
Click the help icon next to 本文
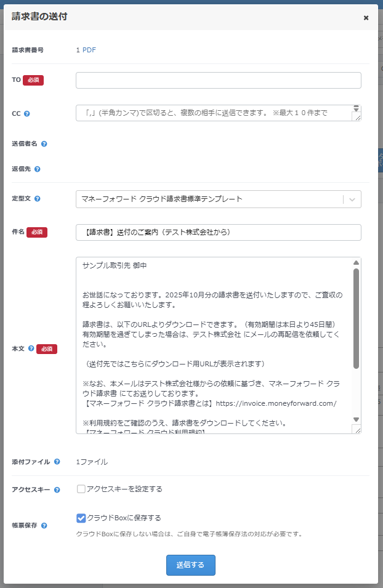click(31, 348)
